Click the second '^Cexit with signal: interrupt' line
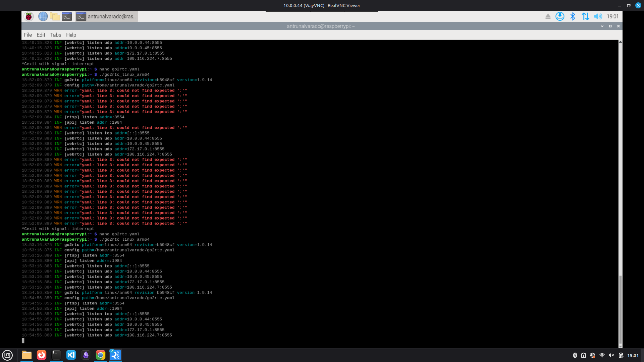This screenshot has height=362, width=644. click(x=58, y=229)
